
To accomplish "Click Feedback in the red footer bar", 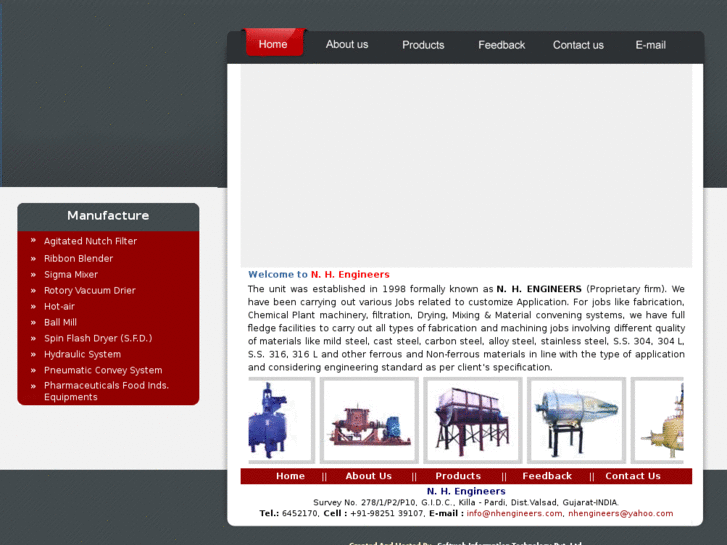I will pos(547,476).
